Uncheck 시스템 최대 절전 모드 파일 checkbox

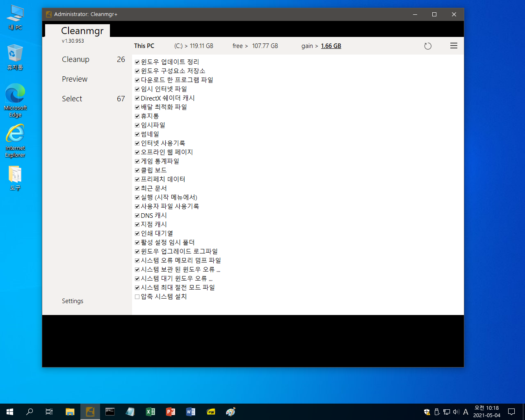137,288
